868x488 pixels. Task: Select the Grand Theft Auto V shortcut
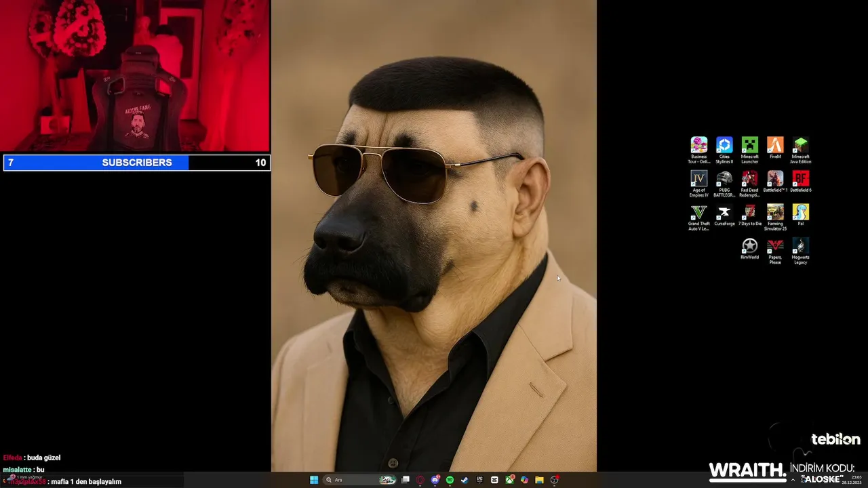[698, 217]
